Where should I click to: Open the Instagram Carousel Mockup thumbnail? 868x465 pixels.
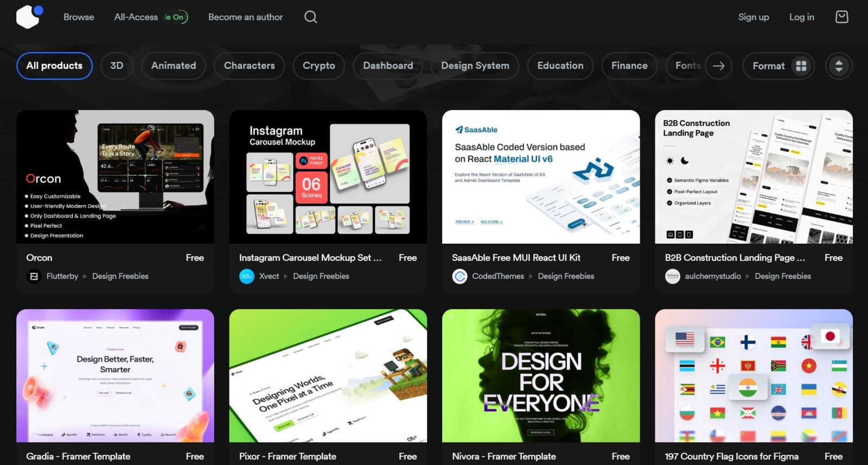tap(328, 177)
